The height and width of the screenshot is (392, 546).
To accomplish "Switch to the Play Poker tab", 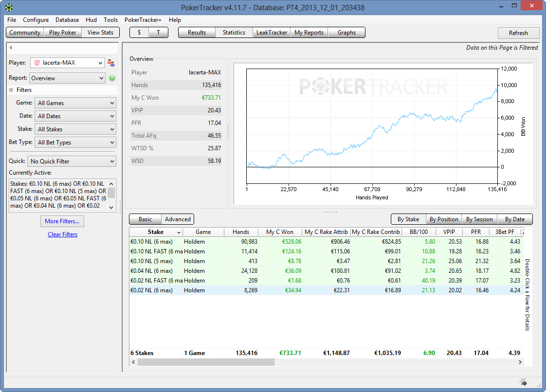I will click(62, 33).
